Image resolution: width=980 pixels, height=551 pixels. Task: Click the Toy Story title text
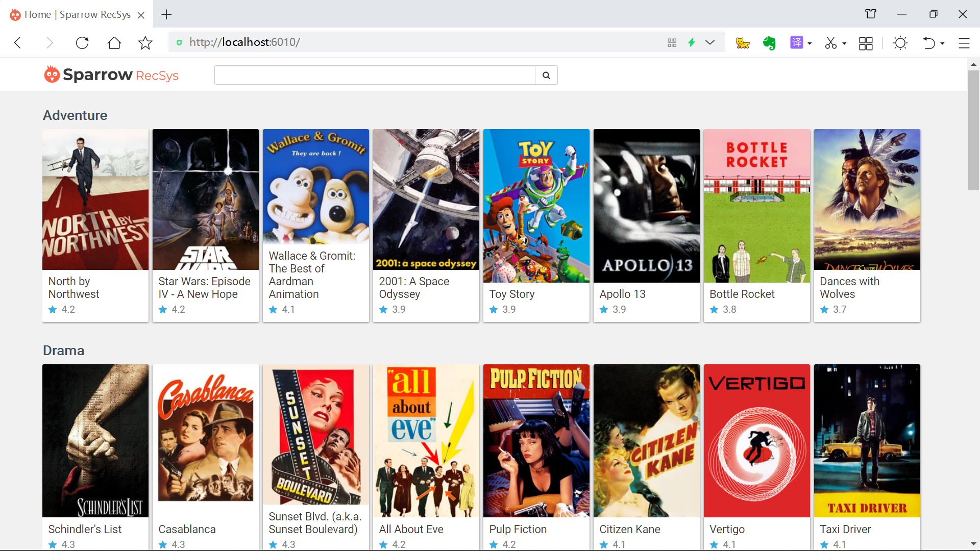[512, 294]
